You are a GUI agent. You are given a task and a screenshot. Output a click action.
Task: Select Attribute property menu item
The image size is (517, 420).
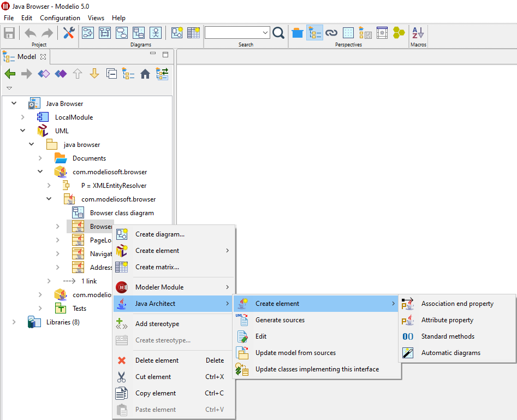click(x=457, y=320)
